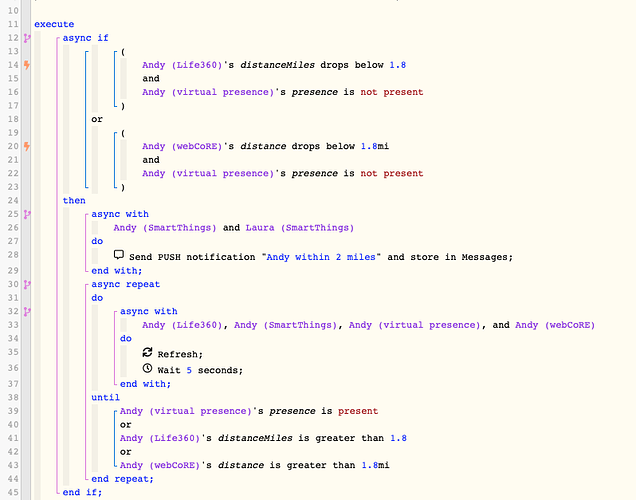The image size is (636, 500).
Task: Click the async branch icon beside line 30
Action: [27, 285]
